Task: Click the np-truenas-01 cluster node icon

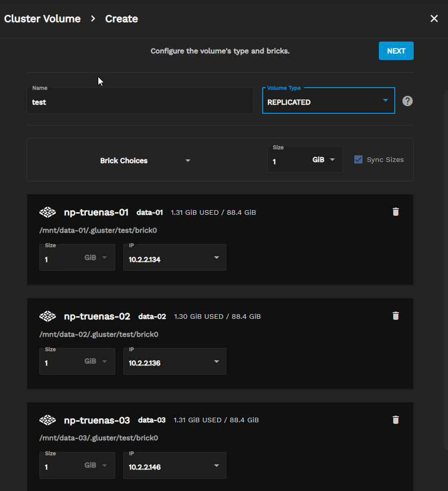Action: click(x=48, y=212)
